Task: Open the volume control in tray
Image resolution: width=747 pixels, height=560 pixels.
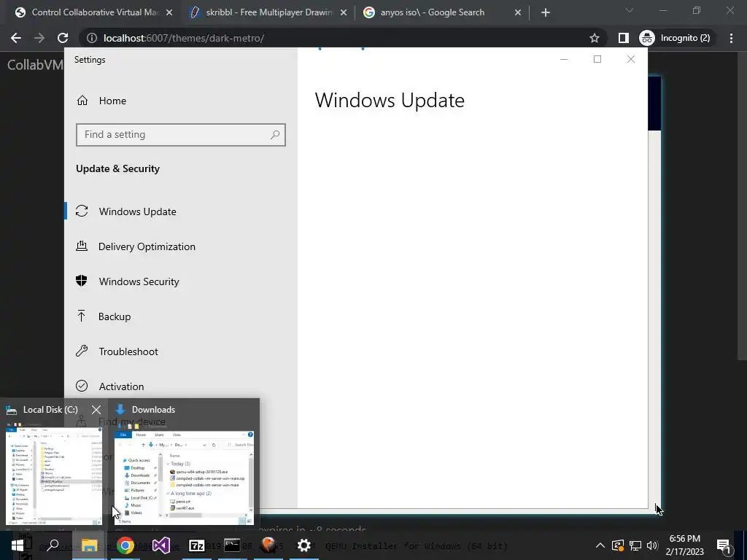Action: coord(652,545)
